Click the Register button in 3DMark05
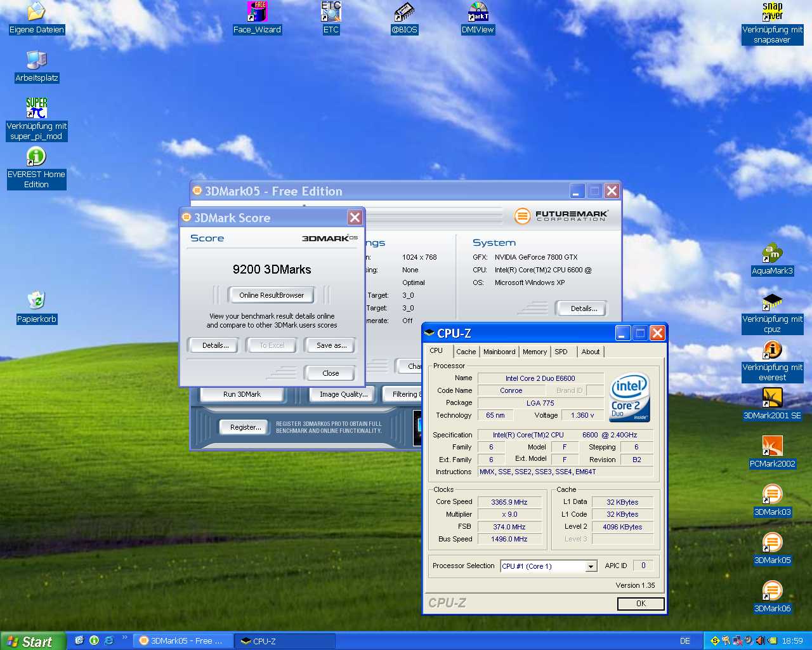This screenshot has width=812, height=650. 246,427
